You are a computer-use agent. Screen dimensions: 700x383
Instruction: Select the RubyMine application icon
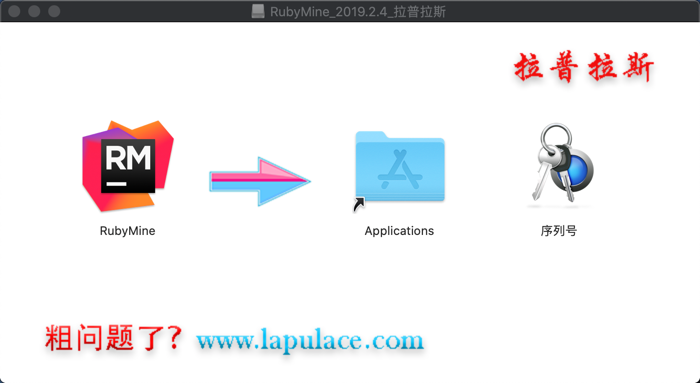pos(128,166)
